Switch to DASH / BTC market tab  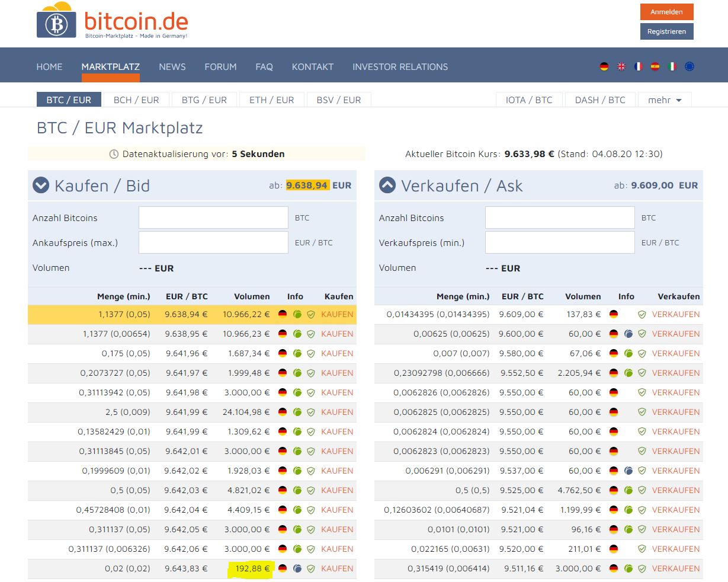(600, 100)
